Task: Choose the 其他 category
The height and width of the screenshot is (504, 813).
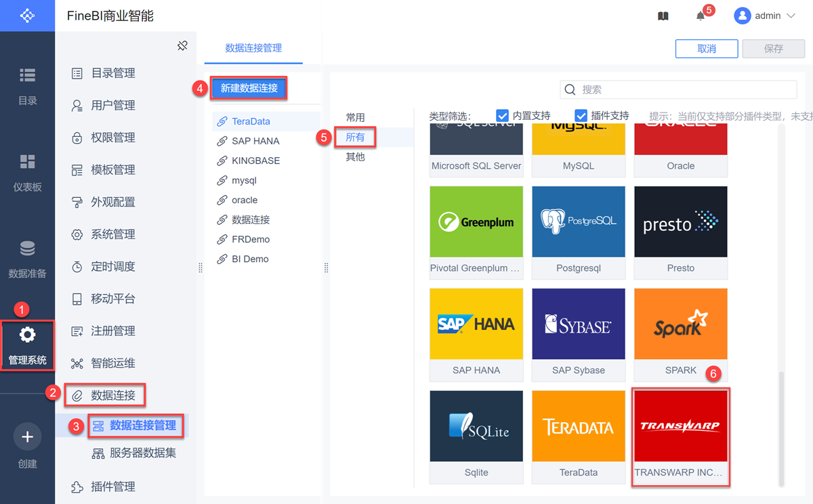Action: 356,156
